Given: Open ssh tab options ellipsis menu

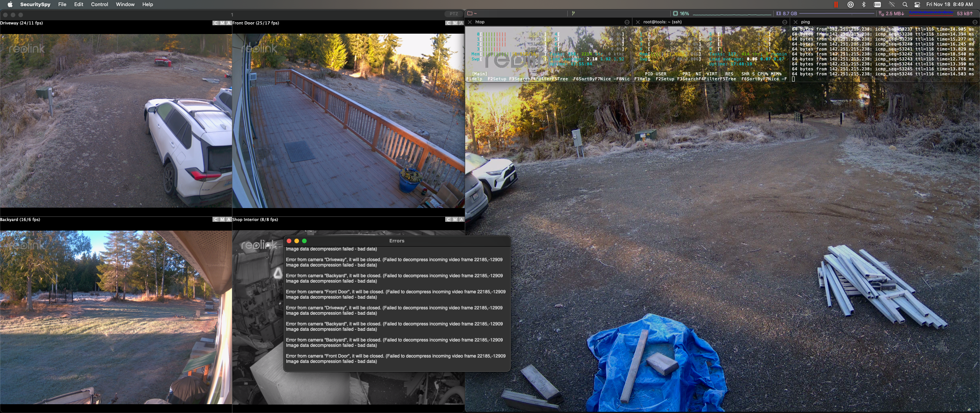Looking at the screenshot, I should (785, 22).
